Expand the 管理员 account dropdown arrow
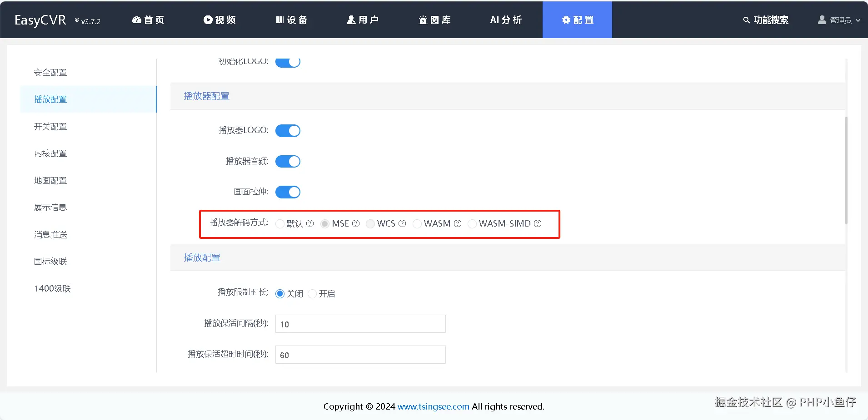Image resolution: width=868 pixels, height=420 pixels. (858, 20)
